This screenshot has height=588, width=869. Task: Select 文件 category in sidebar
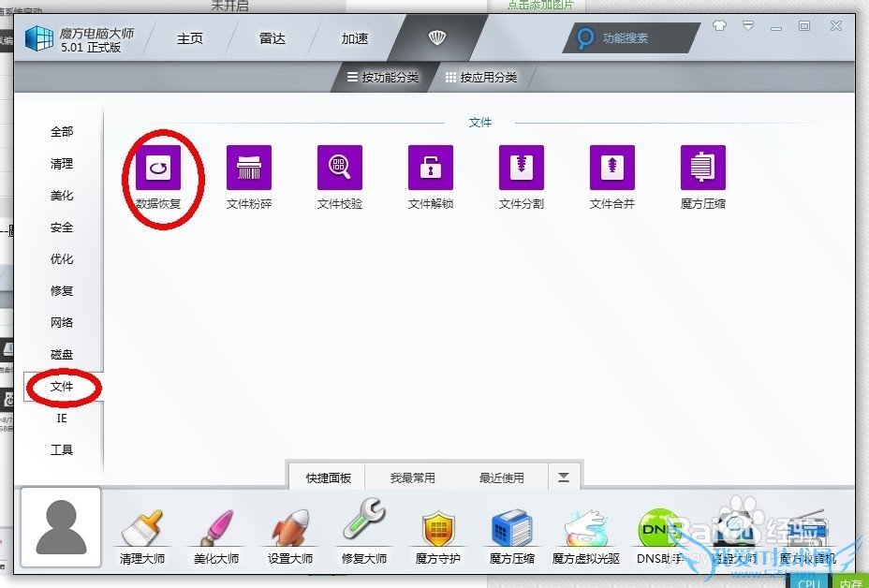click(62, 387)
